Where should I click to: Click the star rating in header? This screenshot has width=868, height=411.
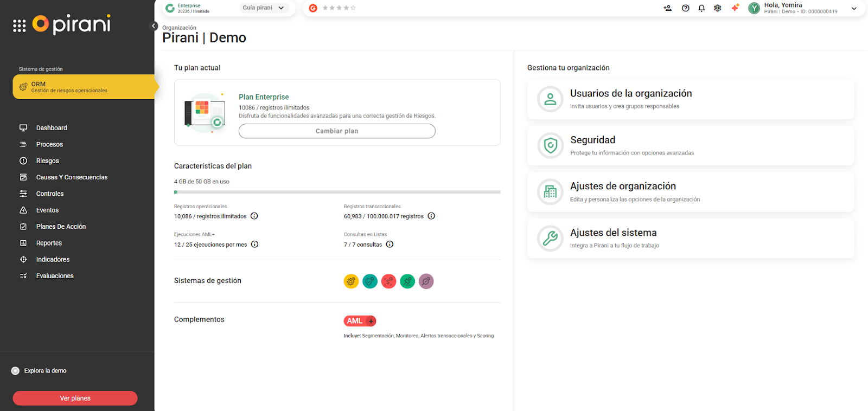tap(339, 8)
